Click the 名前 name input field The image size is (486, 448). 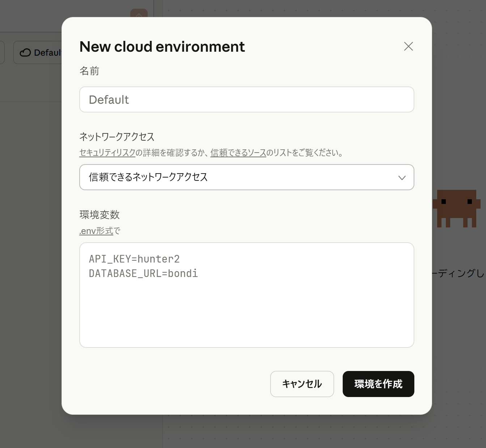coord(246,99)
